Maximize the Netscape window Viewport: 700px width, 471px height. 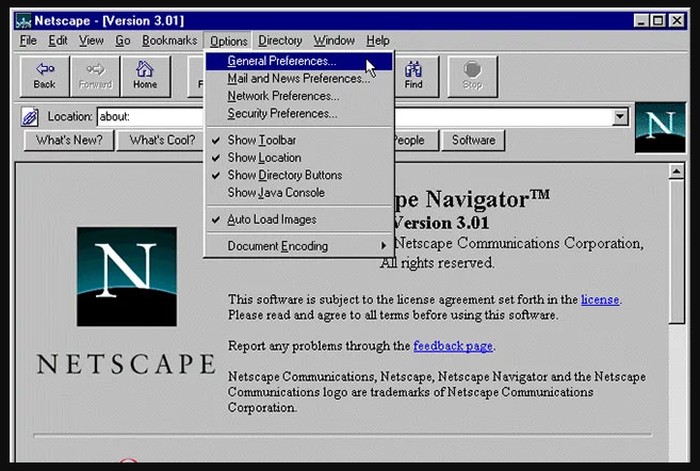[657, 21]
